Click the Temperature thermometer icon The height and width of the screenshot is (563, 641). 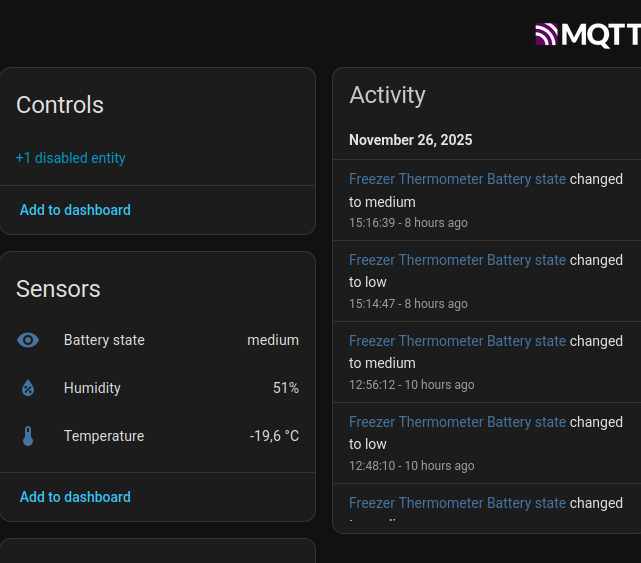click(x=28, y=436)
